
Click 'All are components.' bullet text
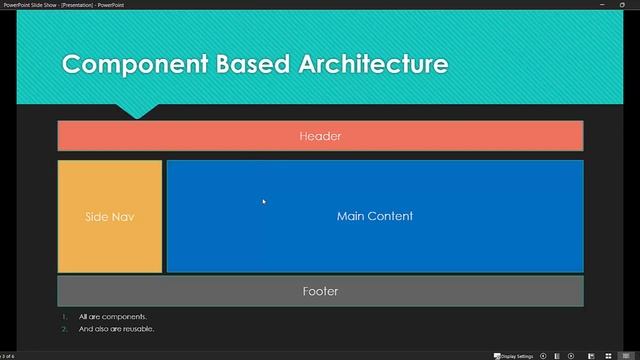(x=113, y=317)
